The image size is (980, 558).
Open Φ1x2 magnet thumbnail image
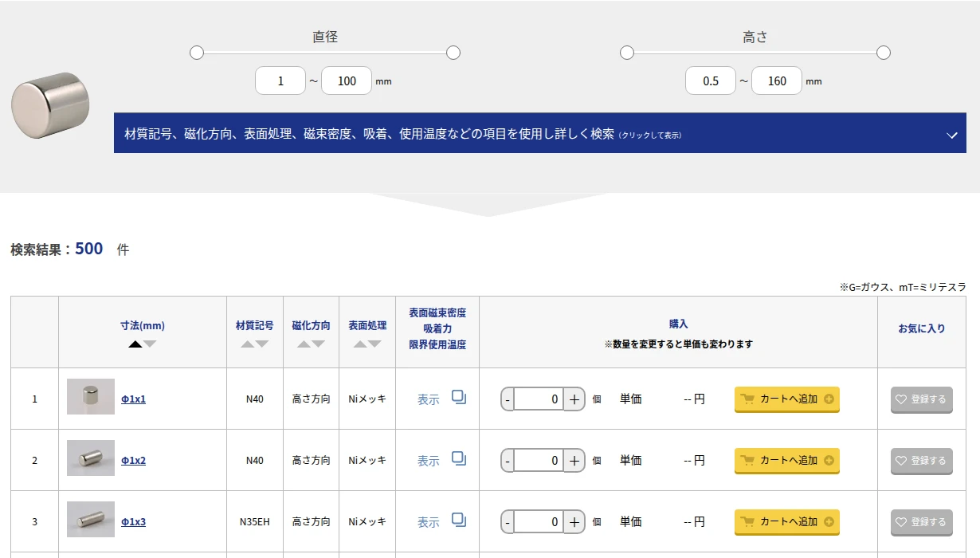[91, 458]
